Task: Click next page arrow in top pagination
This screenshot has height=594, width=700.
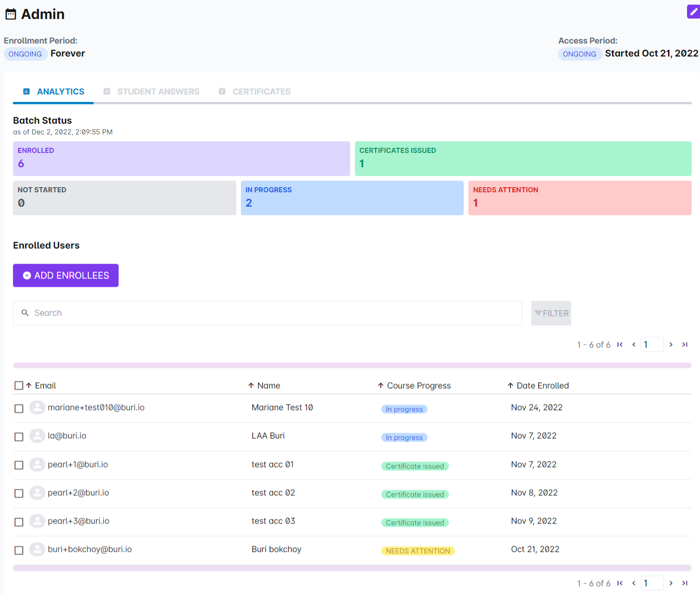Action: click(671, 345)
